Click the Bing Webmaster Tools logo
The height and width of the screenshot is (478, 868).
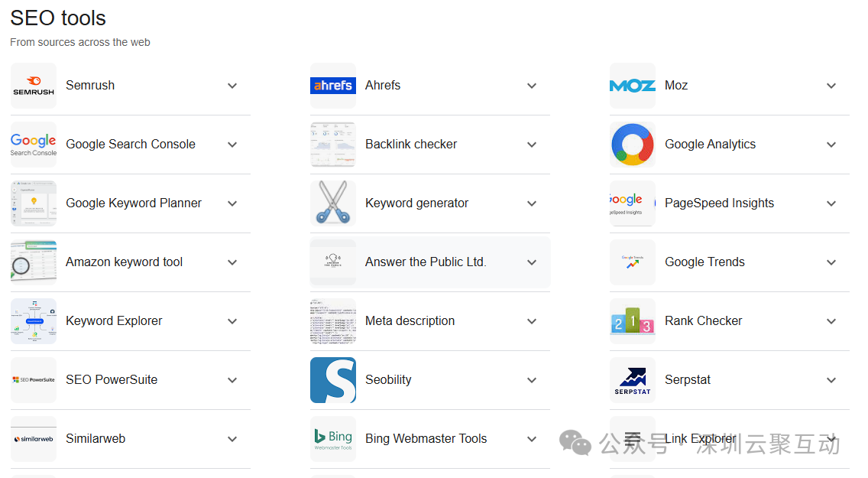point(333,439)
